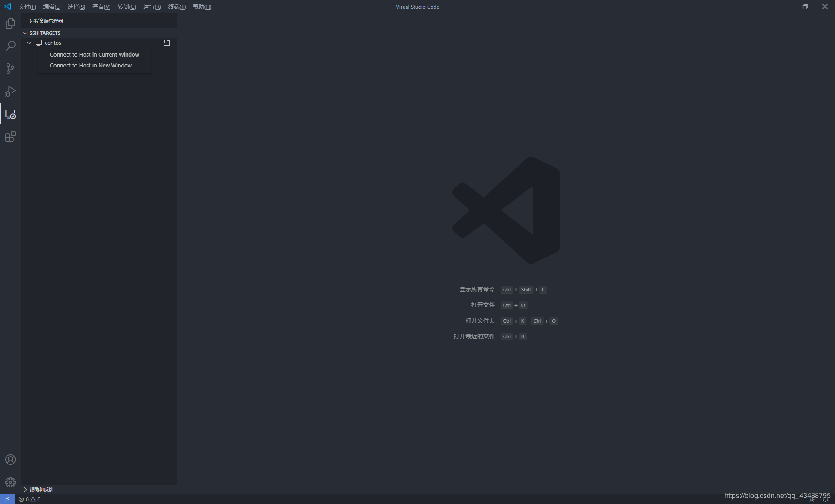Viewport: 835px width, 504px height.
Task: Open the 查看(V) menu
Action: coord(101,7)
